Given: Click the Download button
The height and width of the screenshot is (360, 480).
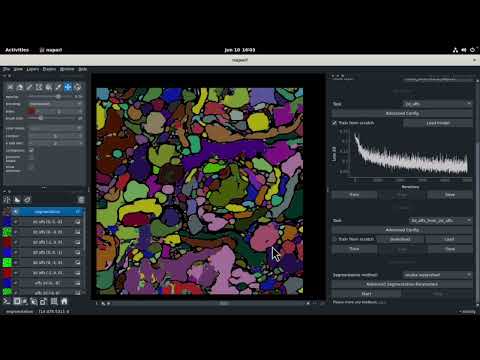Looking at the screenshot, I should coord(400,239).
